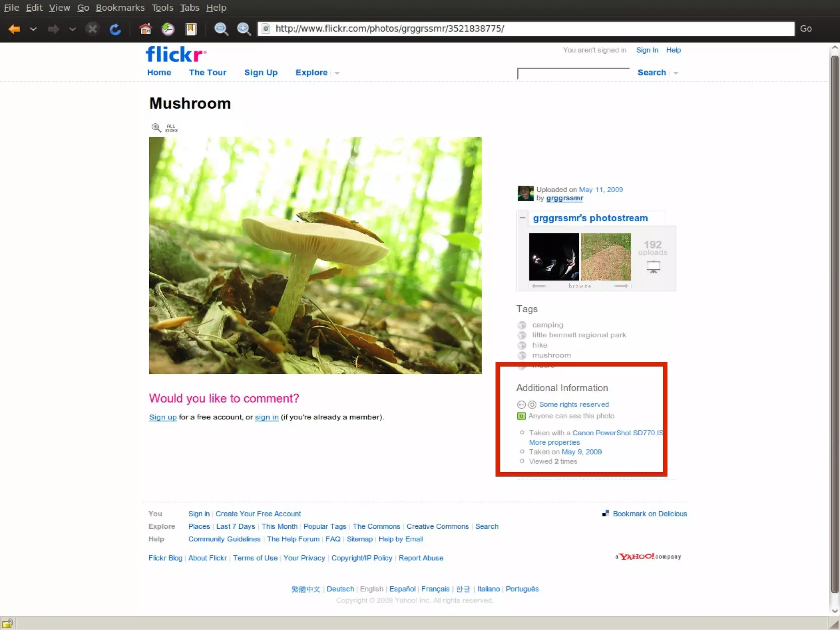This screenshot has height=630, width=840.
Task: Open the ant hill photostream thumbnail
Action: (x=606, y=257)
